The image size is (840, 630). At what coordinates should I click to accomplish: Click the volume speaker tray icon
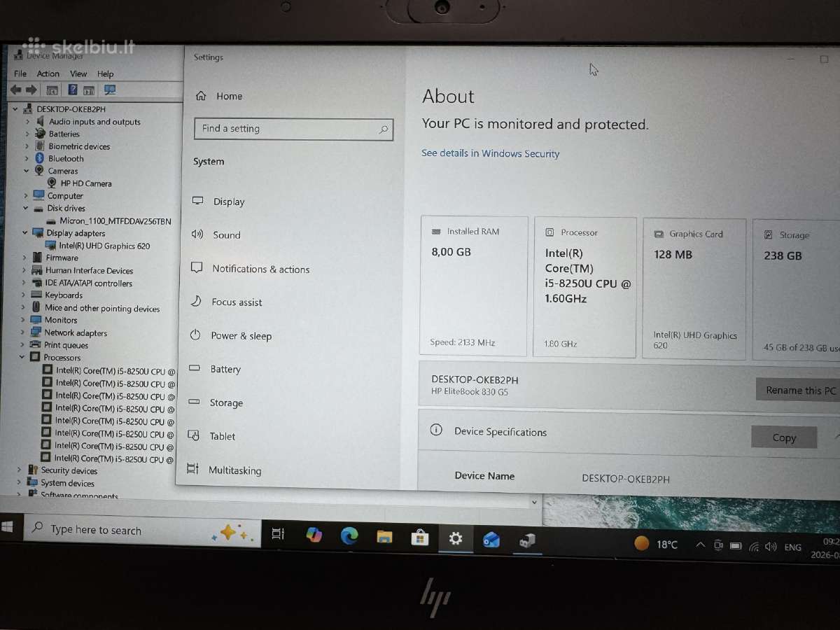771,547
